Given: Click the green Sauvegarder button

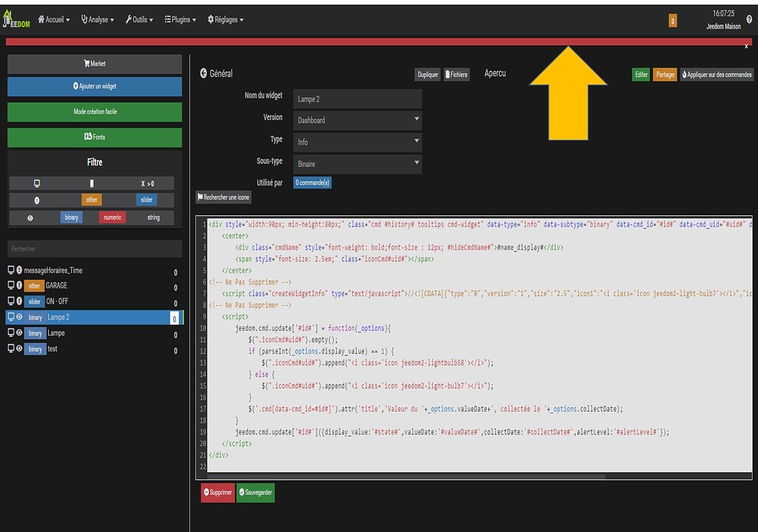Looking at the screenshot, I should pos(255,492).
